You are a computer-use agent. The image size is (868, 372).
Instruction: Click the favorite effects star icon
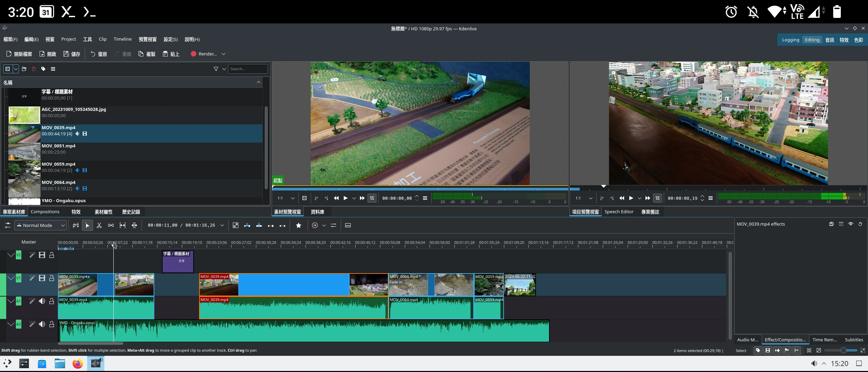pyautogui.click(x=299, y=225)
